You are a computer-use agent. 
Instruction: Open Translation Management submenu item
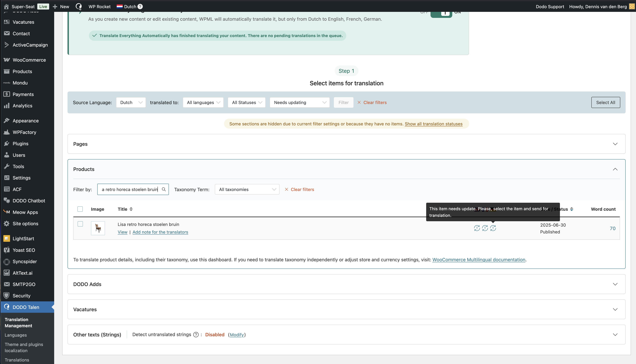19,322
